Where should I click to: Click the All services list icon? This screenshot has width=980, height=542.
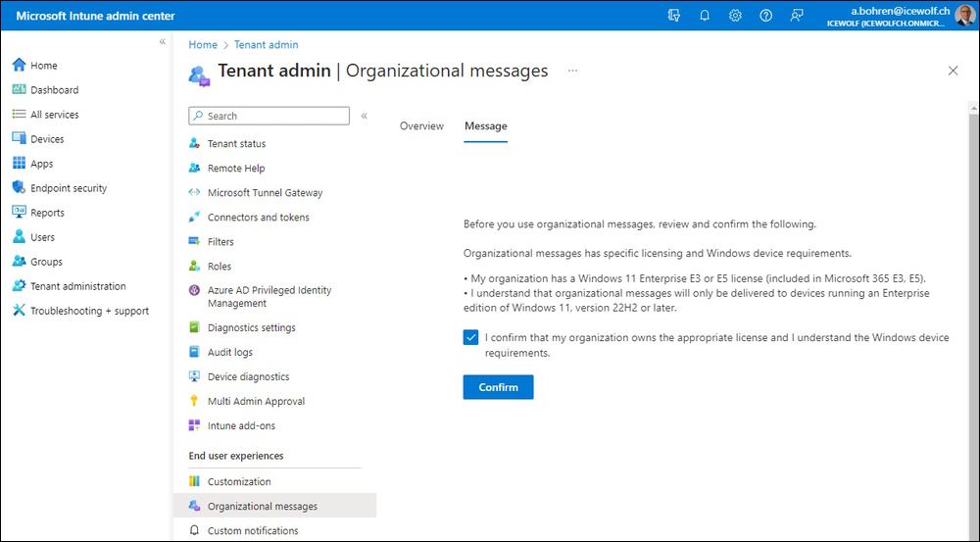coord(20,115)
